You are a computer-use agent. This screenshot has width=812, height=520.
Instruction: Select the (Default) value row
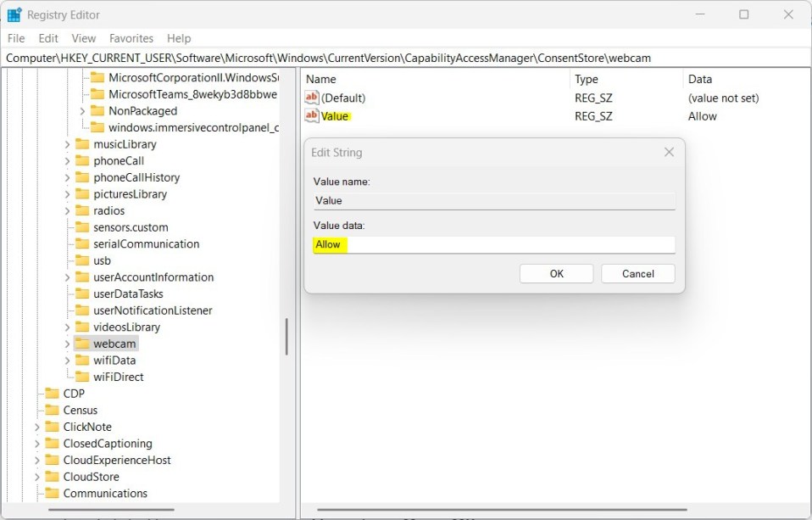tap(342, 98)
